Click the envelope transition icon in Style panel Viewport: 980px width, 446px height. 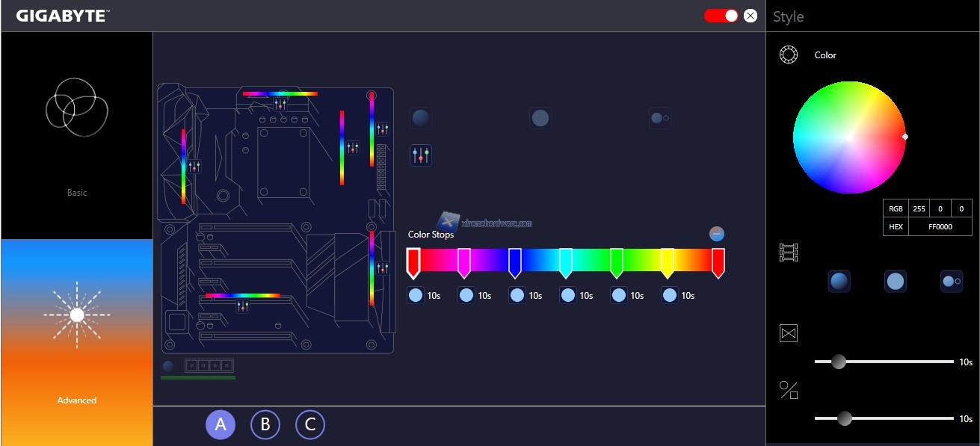point(788,332)
